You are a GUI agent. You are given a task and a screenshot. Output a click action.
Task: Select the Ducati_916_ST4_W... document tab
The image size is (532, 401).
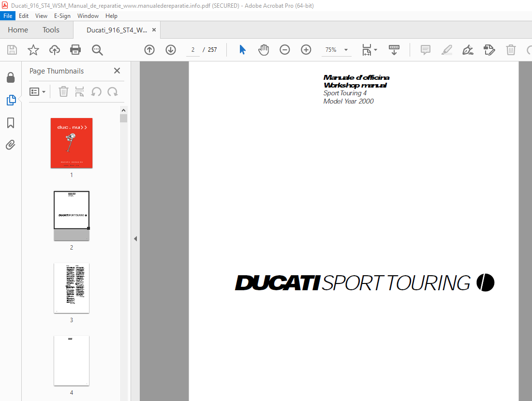pos(117,30)
